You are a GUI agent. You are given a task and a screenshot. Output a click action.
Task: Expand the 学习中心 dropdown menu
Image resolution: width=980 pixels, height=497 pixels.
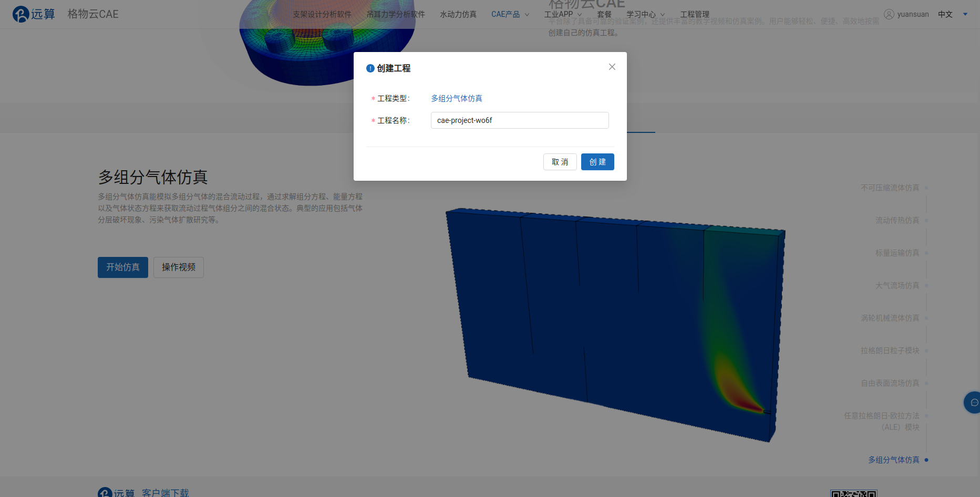coord(646,14)
